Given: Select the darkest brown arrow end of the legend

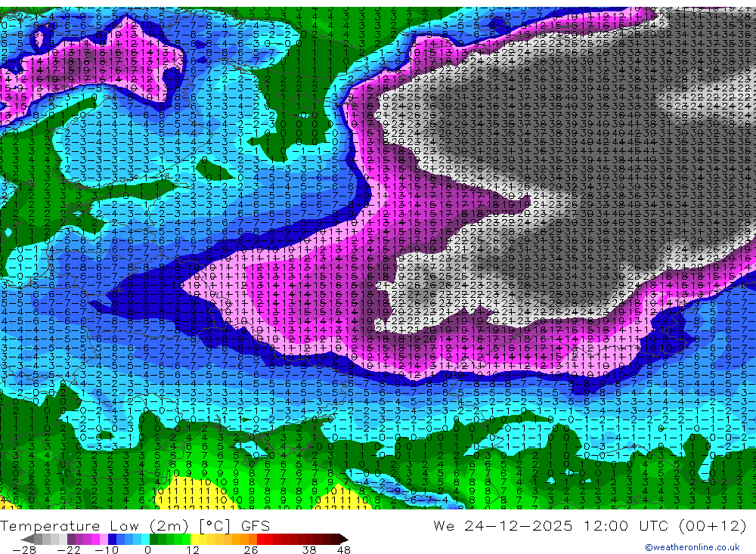Looking at the screenshot, I should (344, 539).
